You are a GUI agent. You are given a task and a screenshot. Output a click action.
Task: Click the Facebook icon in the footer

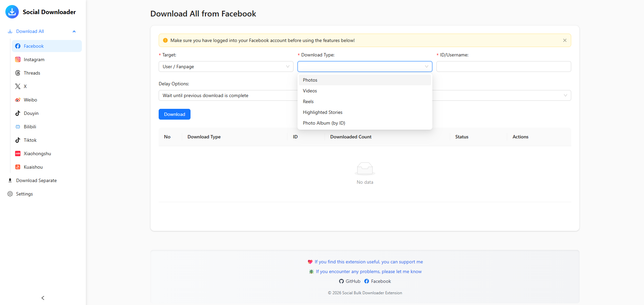point(367,281)
